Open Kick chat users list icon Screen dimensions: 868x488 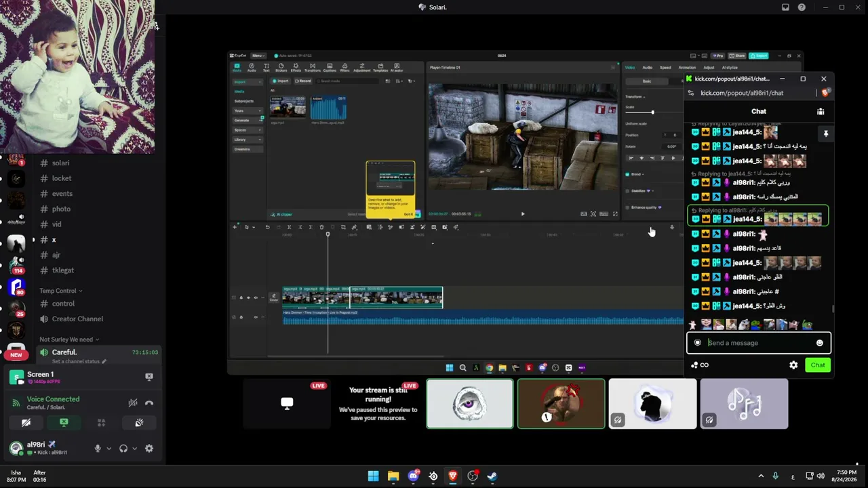(821, 112)
